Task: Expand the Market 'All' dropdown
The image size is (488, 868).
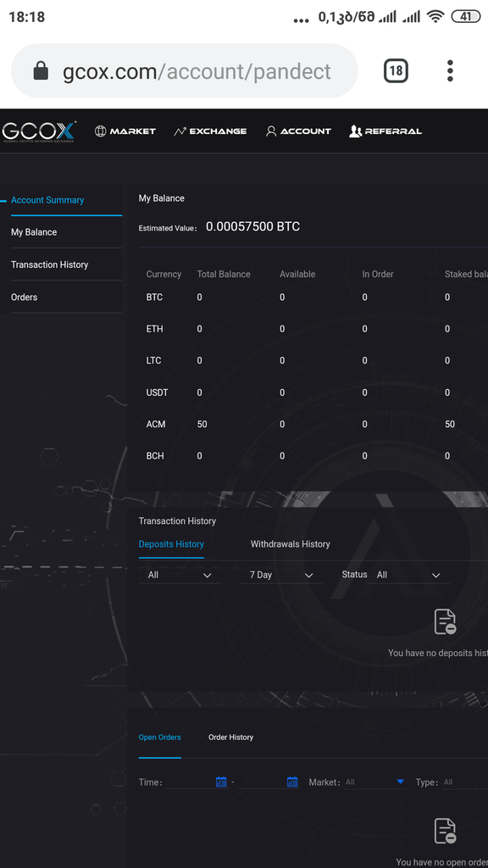Action: 375,782
